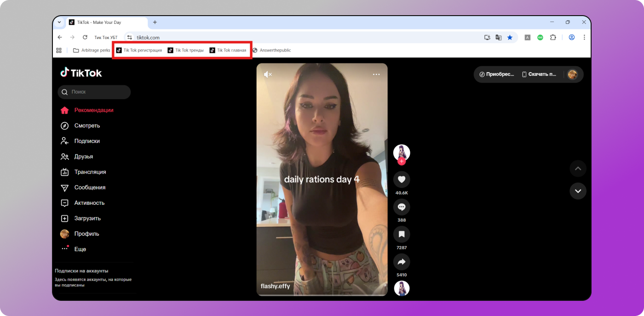Open Google Translate icon in address bar

point(498,37)
